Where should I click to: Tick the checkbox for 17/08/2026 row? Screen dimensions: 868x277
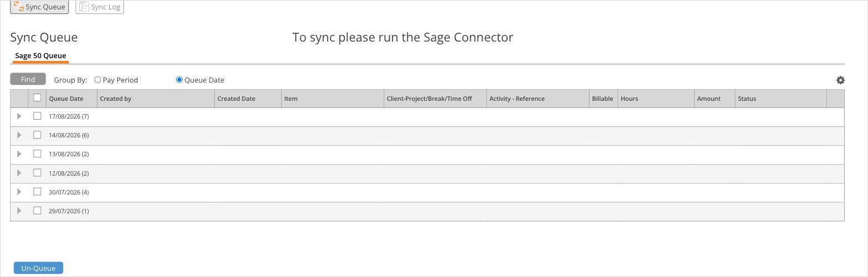click(37, 116)
